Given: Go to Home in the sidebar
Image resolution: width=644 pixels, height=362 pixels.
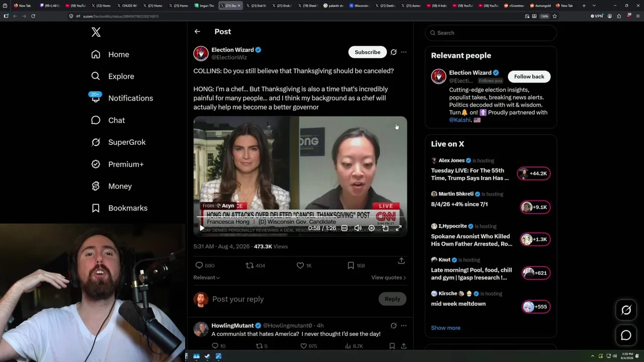Looking at the screenshot, I should pyautogui.click(x=110, y=54).
